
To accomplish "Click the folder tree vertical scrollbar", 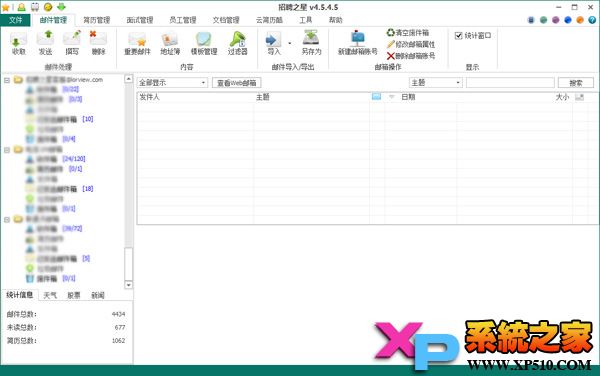I will 129,182.
